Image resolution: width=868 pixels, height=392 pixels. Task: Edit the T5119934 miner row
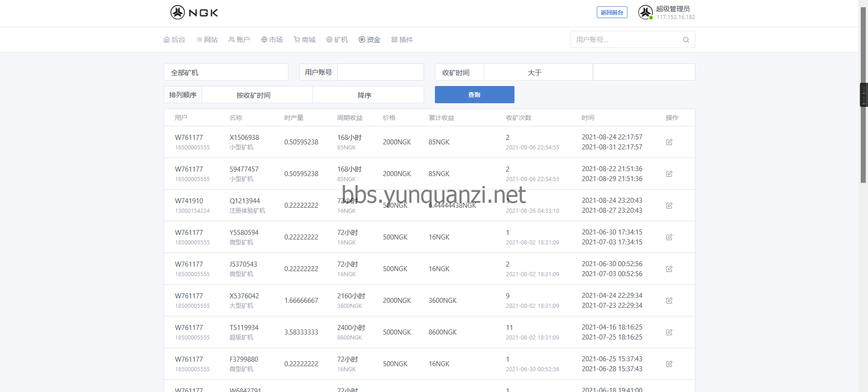click(x=669, y=332)
